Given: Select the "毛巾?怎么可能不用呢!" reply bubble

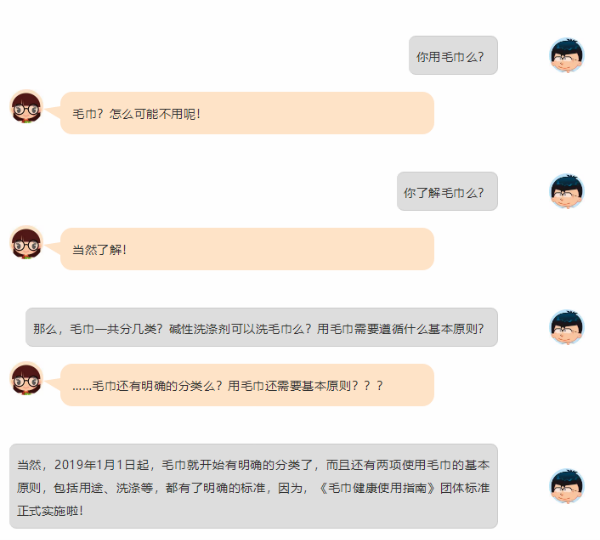Looking at the screenshot, I should [x=247, y=113].
